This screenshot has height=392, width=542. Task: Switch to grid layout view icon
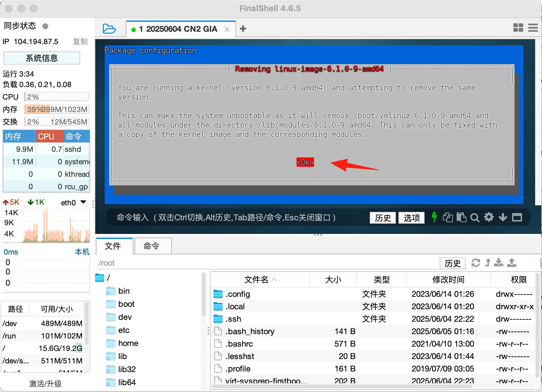click(518, 28)
